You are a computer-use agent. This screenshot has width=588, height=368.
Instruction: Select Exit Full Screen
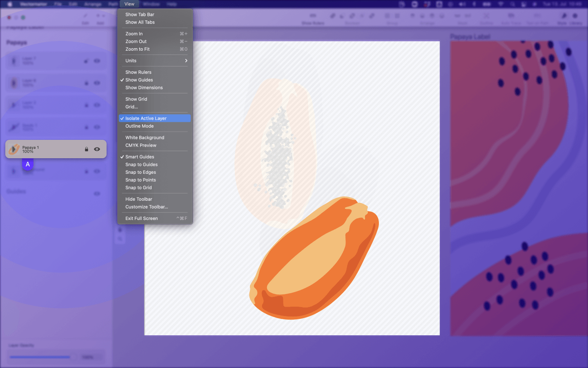point(155,218)
